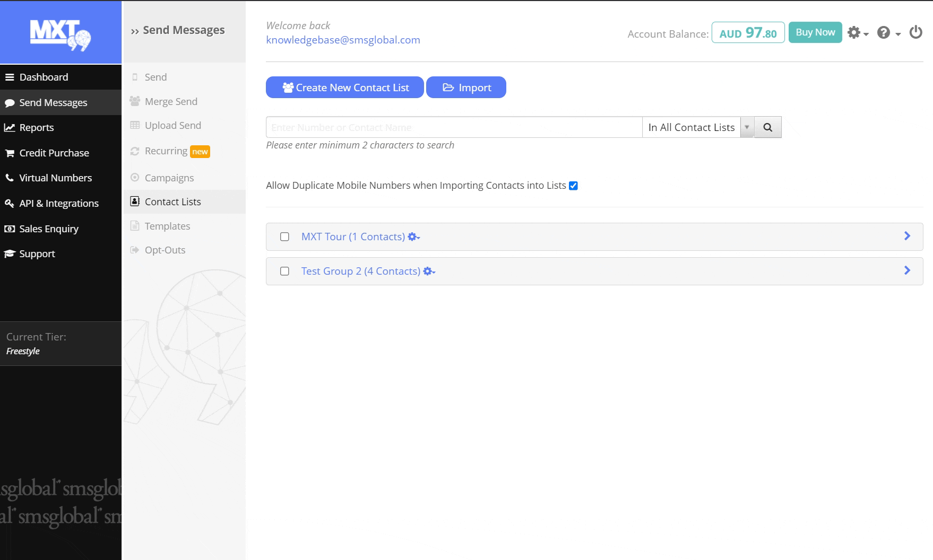Image resolution: width=933 pixels, height=560 pixels.
Task: Click gear icon next to MXT Tour
Action: coord(413,237)
